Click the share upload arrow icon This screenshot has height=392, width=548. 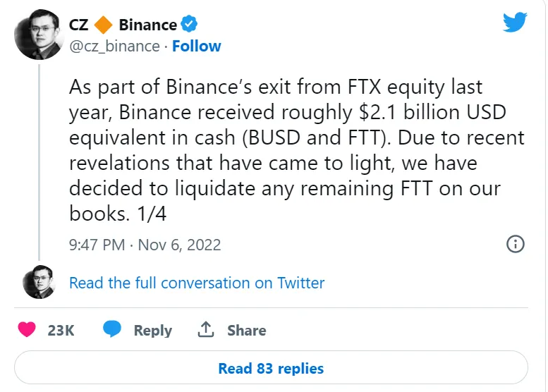pos(206,329)
